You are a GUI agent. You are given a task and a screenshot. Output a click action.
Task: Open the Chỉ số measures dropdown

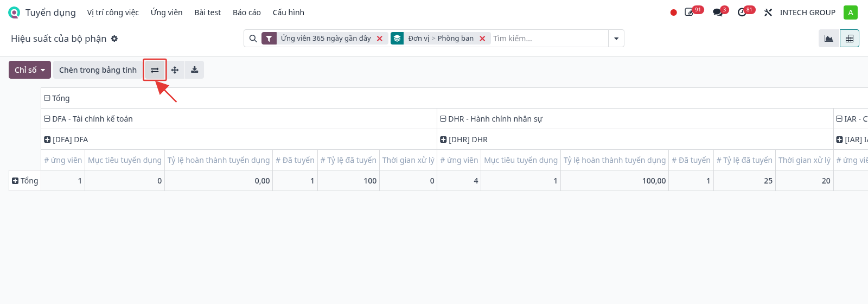[30, 70]
